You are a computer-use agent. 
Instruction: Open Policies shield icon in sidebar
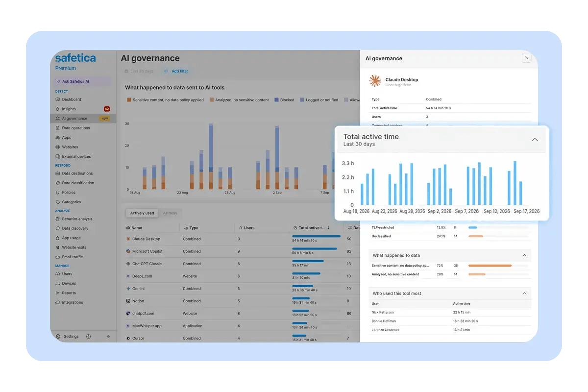pos(58,193)
